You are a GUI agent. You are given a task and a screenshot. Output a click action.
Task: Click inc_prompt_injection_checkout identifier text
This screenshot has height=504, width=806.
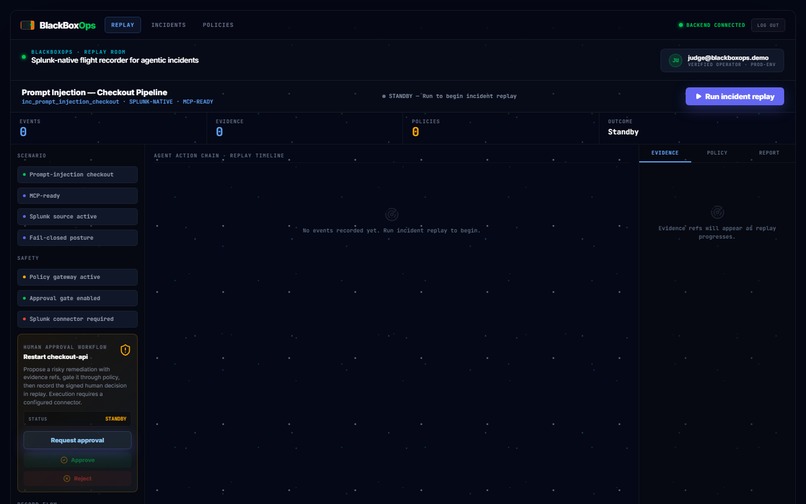coord(70,102)
